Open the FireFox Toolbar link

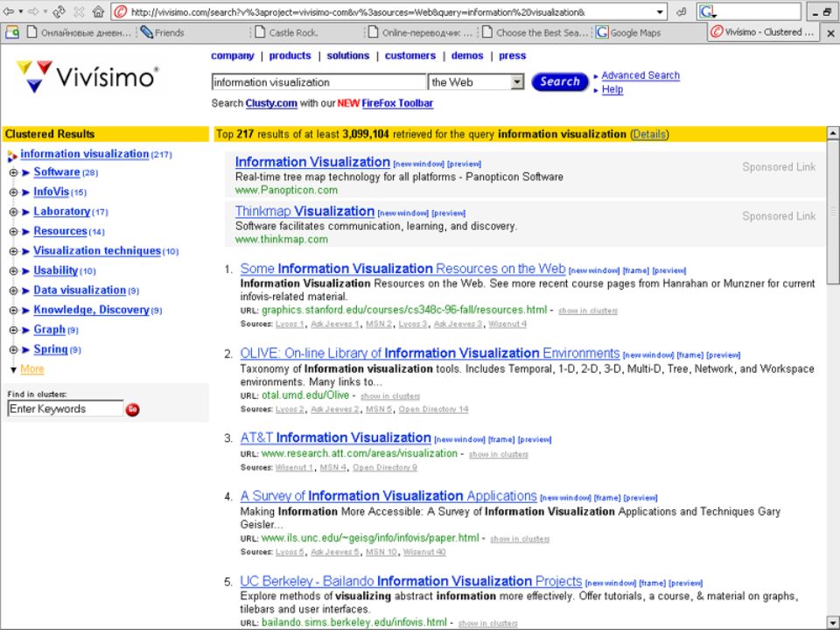tap(397, 103)
